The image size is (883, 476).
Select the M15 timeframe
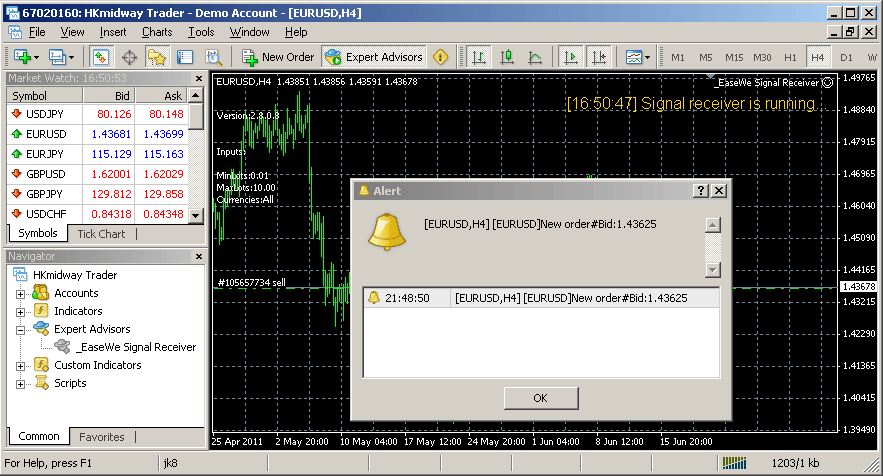pyautogui.click(x=734, y=57)
